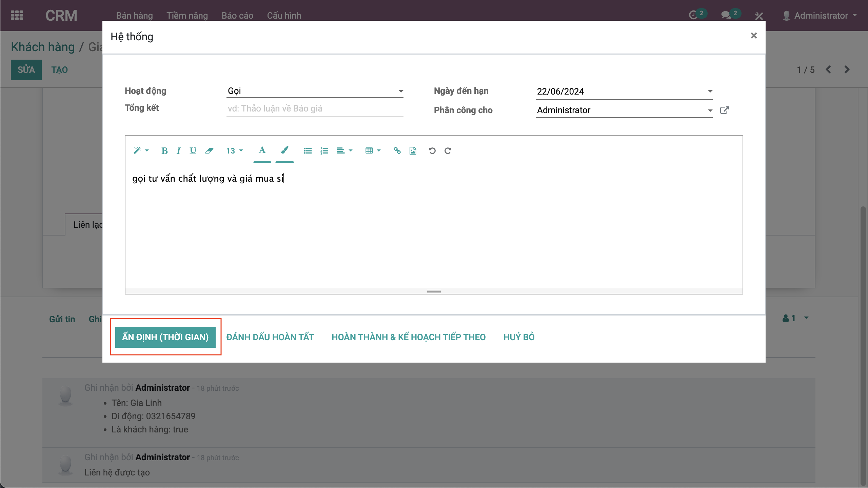Screen dimensions: 868x488
Task: Toggle bold formatting in editor
Action: click(x=164, y=151)
